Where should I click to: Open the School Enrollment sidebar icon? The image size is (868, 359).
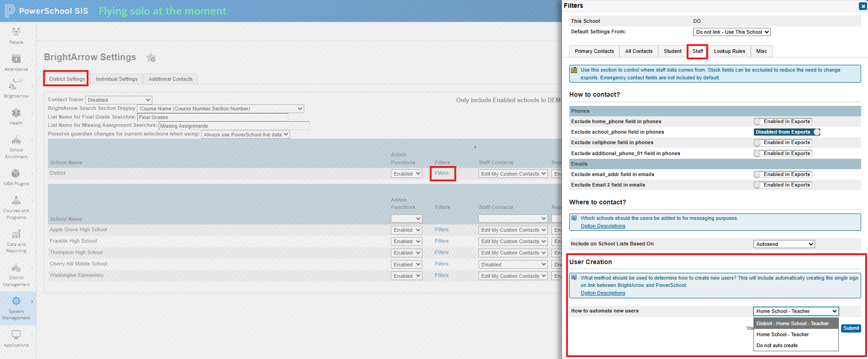(x=16, y=140)
